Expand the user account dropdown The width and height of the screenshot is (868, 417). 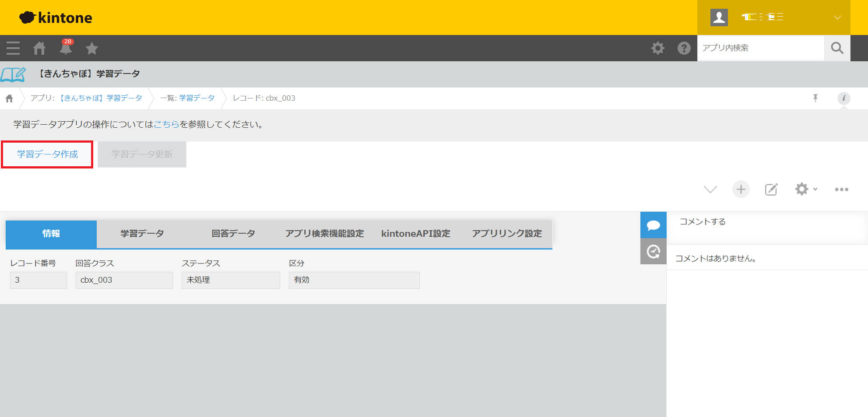click(x=837, y=18)
